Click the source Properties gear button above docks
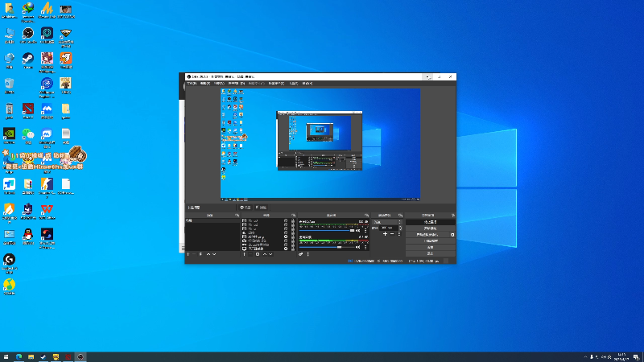The image size is (644, 362). tap(246, 208)
